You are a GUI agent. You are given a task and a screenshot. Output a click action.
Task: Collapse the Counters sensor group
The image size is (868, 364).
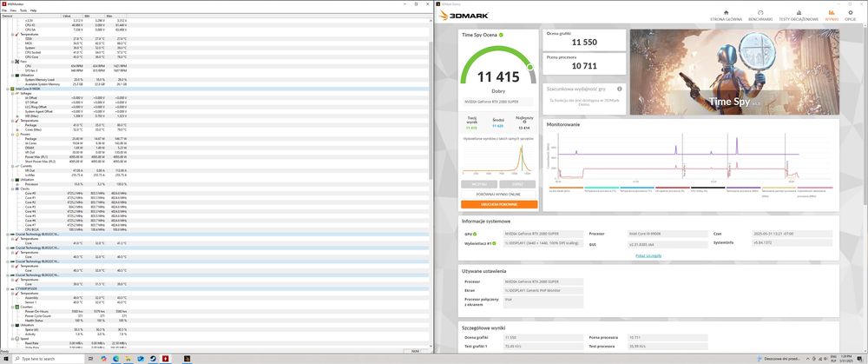pos(11,307)
